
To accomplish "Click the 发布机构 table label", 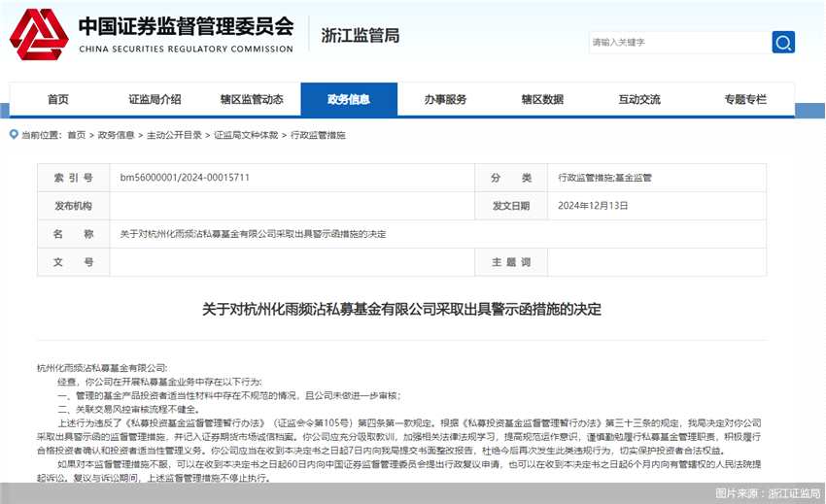I will click(73, 206).
